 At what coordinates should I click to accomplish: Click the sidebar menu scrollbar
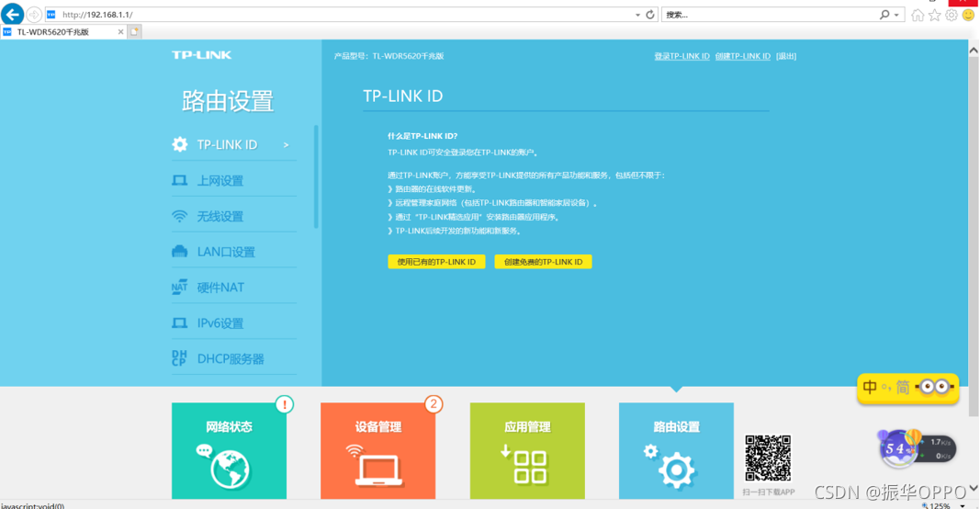click(316, 177)
